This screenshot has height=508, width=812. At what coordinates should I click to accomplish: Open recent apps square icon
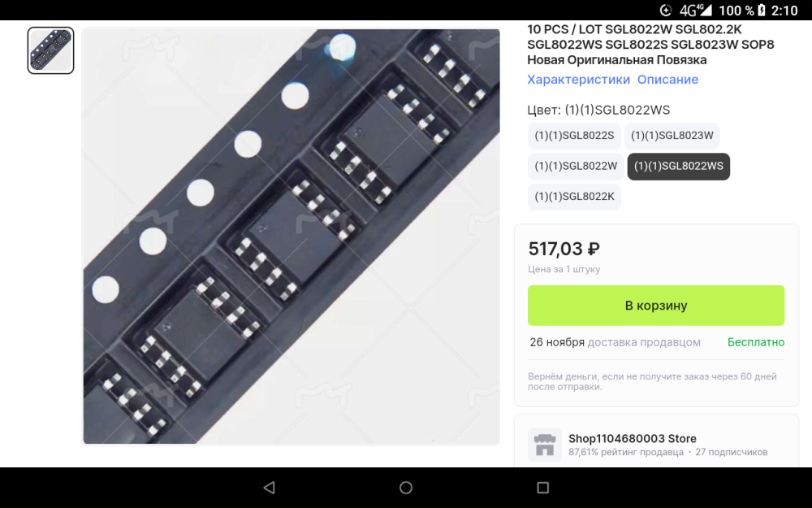coord(542,487)
